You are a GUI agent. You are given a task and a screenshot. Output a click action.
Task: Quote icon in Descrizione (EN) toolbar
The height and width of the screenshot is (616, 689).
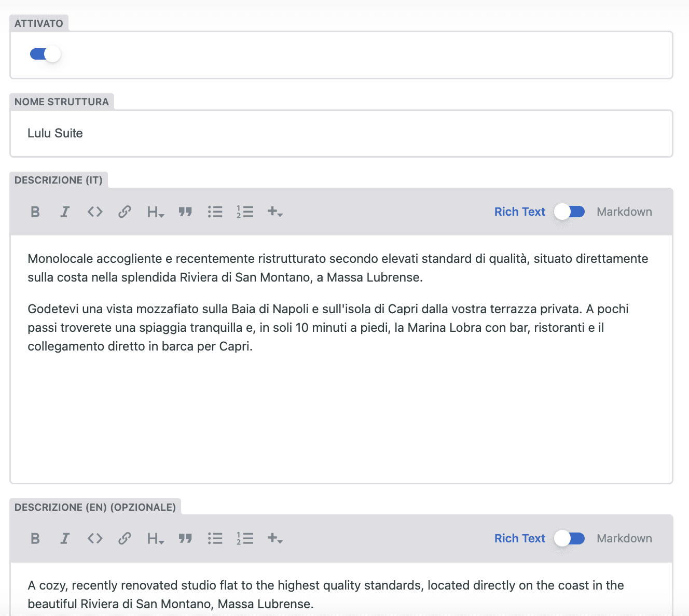click(185, 538)
